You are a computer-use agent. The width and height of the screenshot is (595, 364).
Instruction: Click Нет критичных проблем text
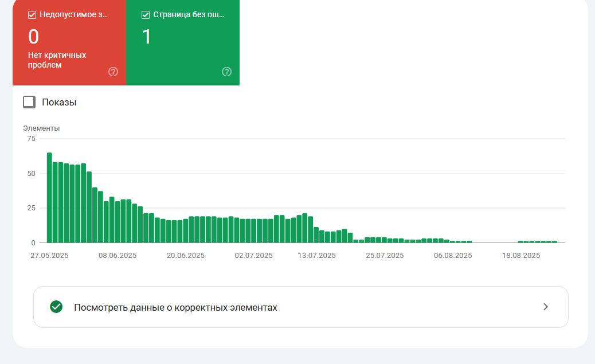coord(57,60)
